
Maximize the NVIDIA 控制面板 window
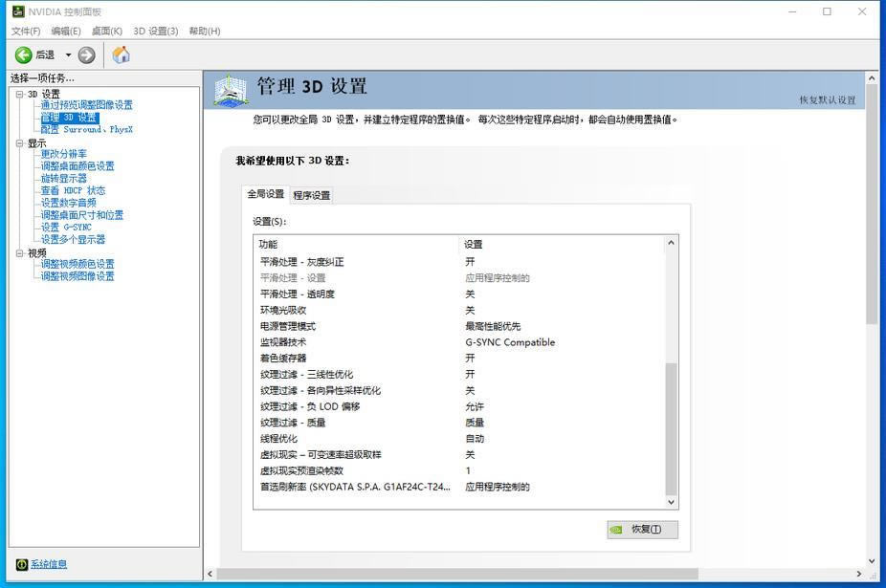(x=827, y=11)
